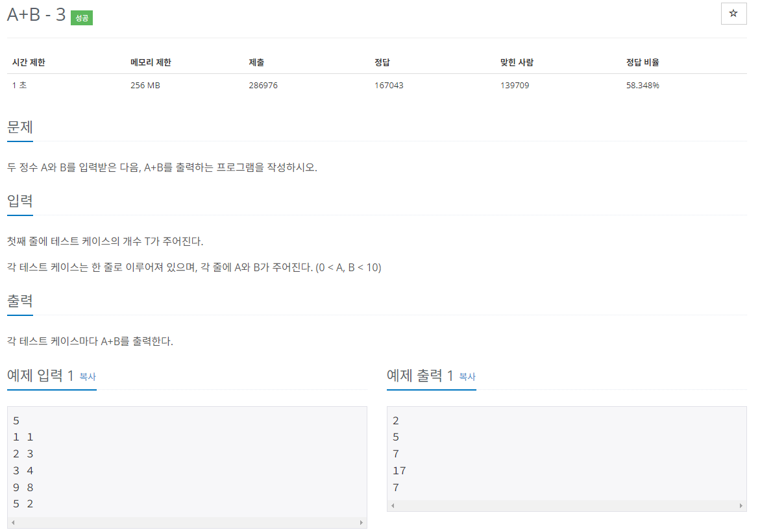Click the A+B - 3 problem title

[36, 14]
